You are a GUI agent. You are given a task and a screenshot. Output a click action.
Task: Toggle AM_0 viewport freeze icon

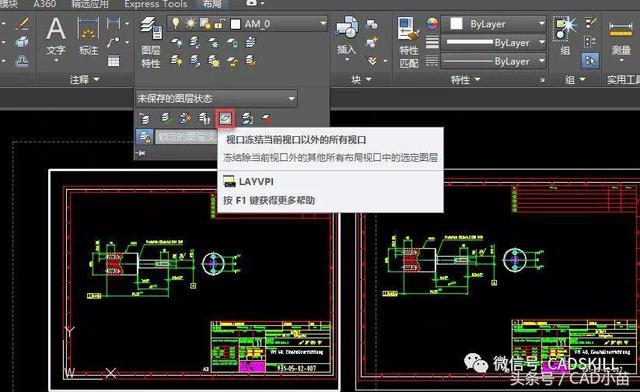[x=204, y=23]
